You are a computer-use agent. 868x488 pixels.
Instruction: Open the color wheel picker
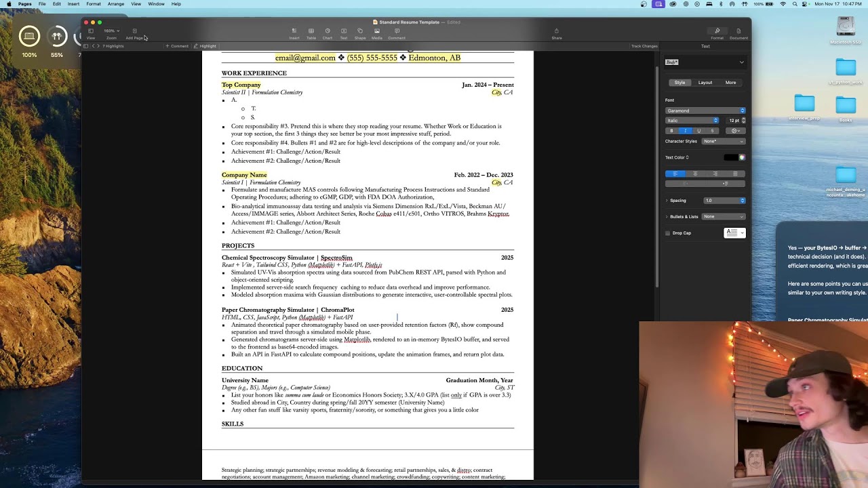[x=742, y=157]
